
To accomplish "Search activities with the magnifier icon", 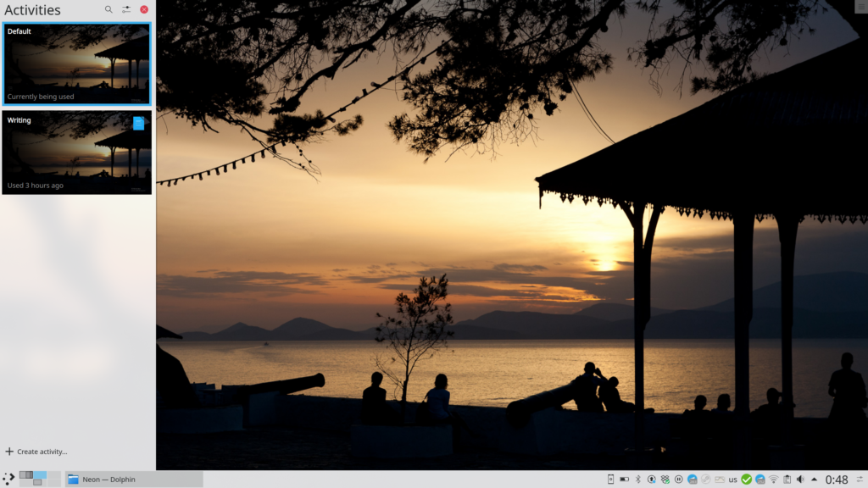I will click(x=108, y=9).
